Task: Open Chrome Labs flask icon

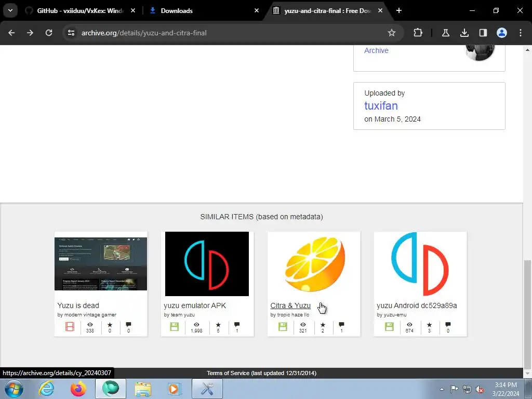Action: click(x=445, y=33)
